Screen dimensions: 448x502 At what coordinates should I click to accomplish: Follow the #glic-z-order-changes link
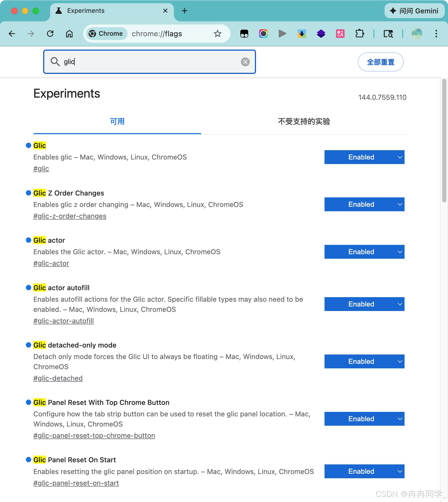click(x=70, y=216)
